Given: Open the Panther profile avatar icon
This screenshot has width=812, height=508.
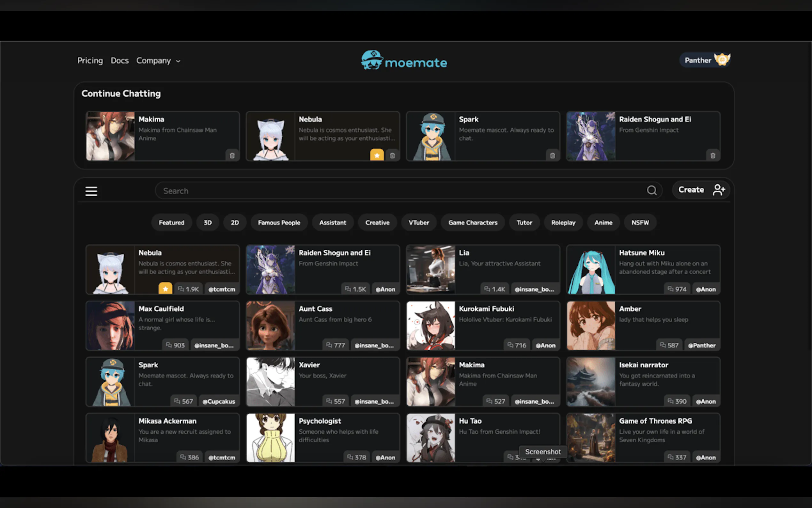Looking at the screenshot, I should [722, 60].
